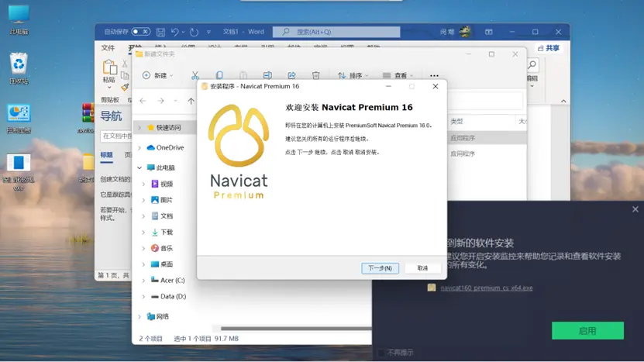Click Paste icon in File Explorer toolbar

coord(243,75)
